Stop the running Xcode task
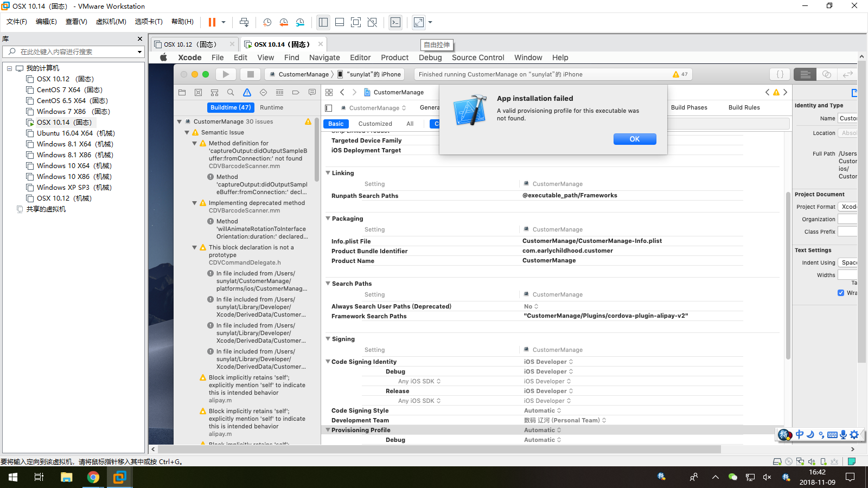 click(x=250, y=74)
